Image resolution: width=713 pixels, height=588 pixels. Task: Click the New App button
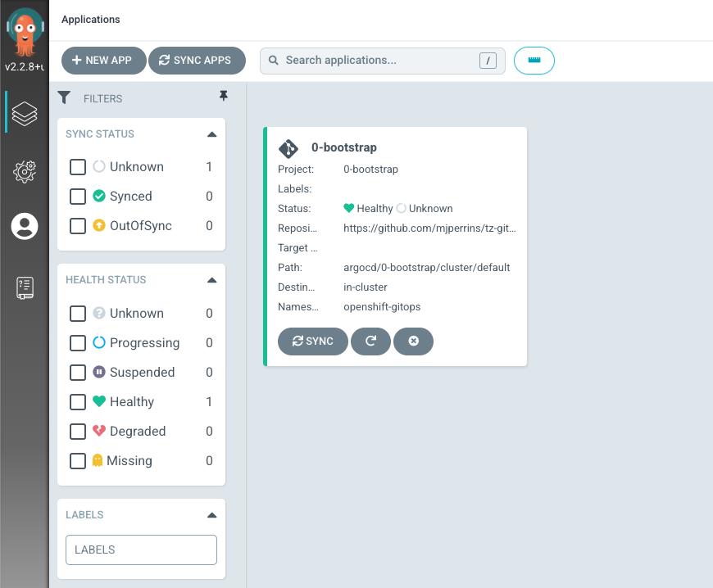pos(104,61)
